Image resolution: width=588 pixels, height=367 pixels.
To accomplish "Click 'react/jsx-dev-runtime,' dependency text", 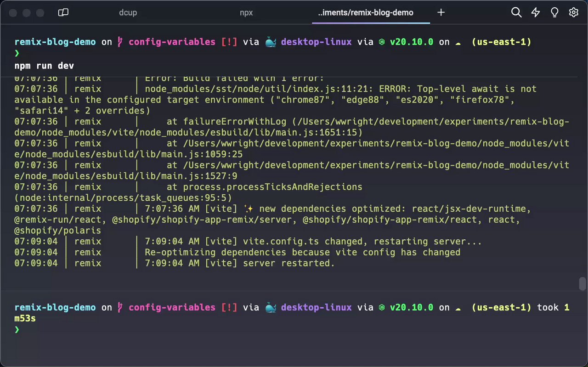I will point(471,209).
